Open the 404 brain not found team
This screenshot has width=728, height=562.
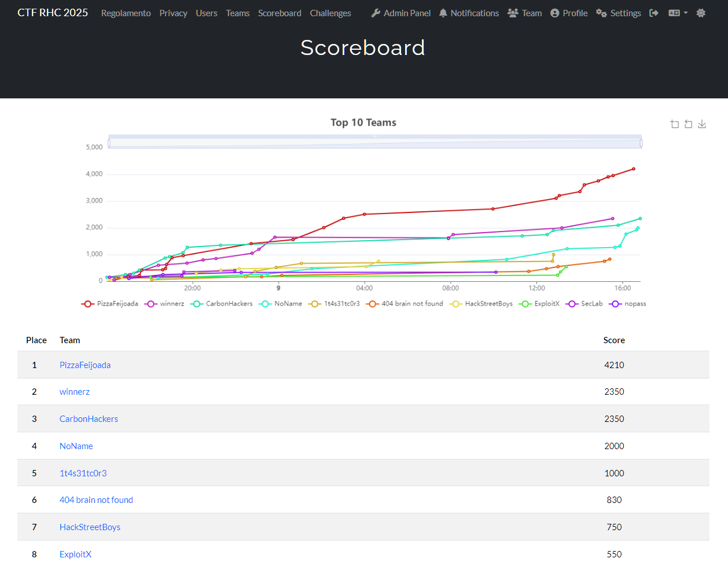click(96, 500)
